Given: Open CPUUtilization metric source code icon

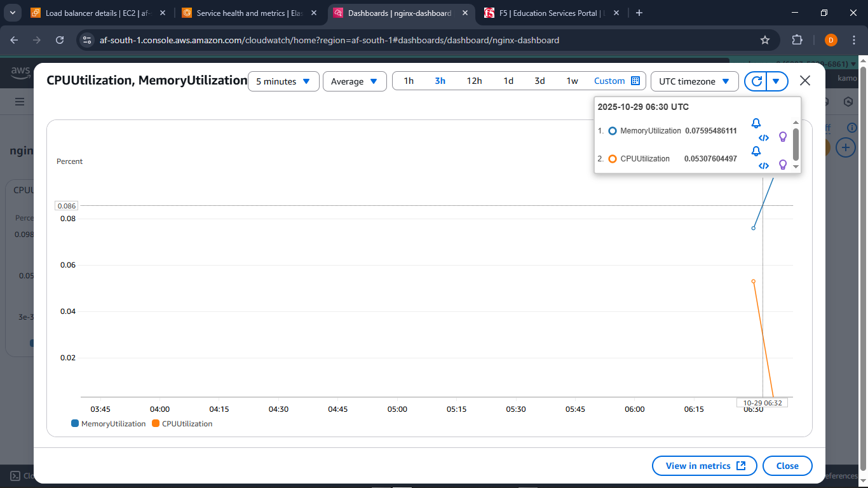Looking at the screenshot, I should click(x=763, y=165).
